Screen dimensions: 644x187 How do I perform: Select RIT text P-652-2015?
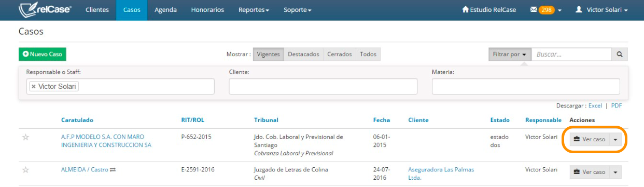[196, 137]
